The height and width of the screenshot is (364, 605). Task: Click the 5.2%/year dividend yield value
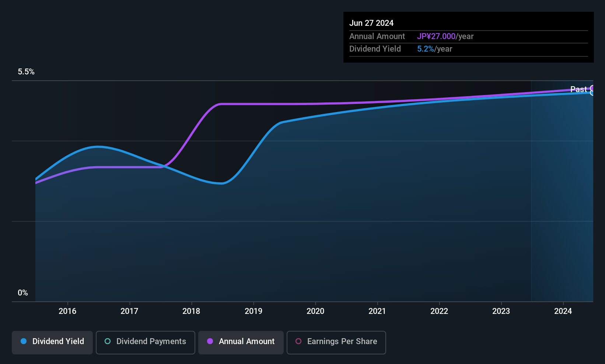click(x=434, y=49)
